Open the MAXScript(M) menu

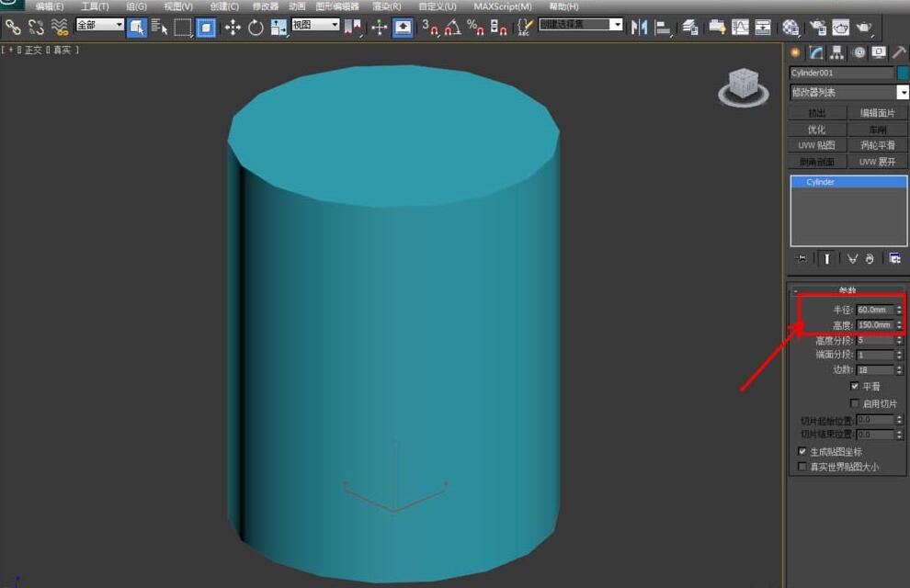point(503,6)
